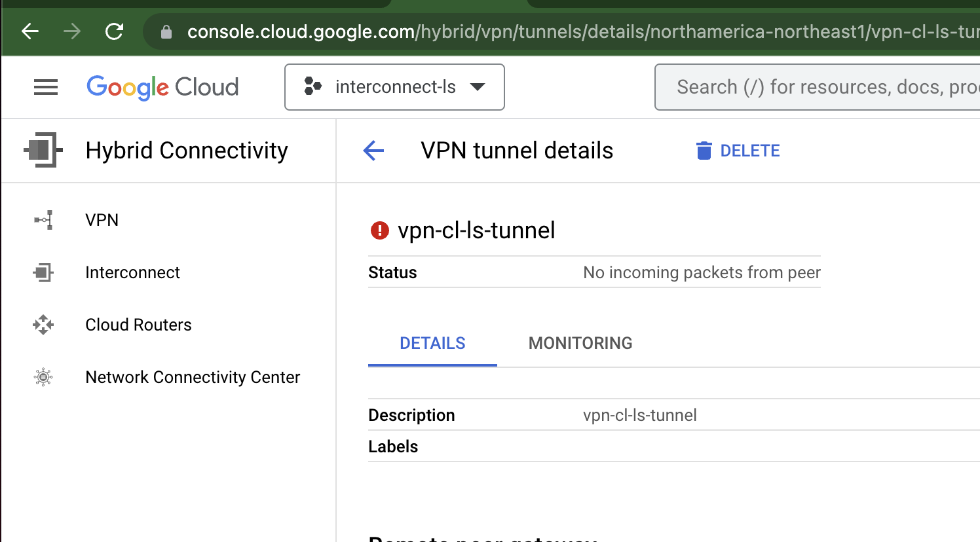Click the back arrow on VPN tunnel details
This screenshot has height=542, width=980.
tap(373, 150)
